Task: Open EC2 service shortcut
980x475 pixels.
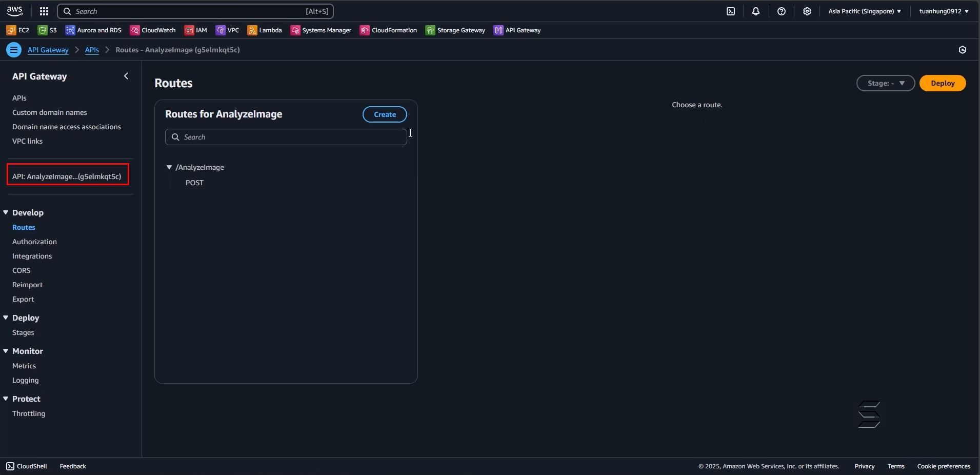Action: click(18, 30)
